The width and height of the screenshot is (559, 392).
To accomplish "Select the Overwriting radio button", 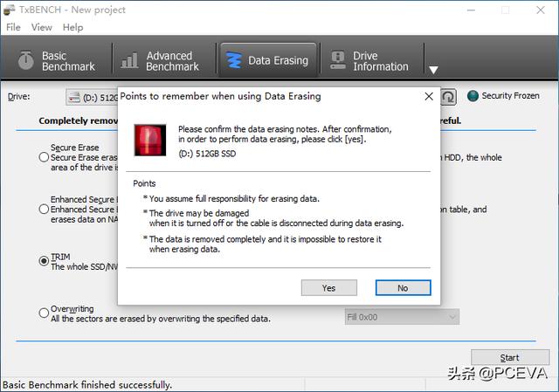I will (x=44, y=313).
